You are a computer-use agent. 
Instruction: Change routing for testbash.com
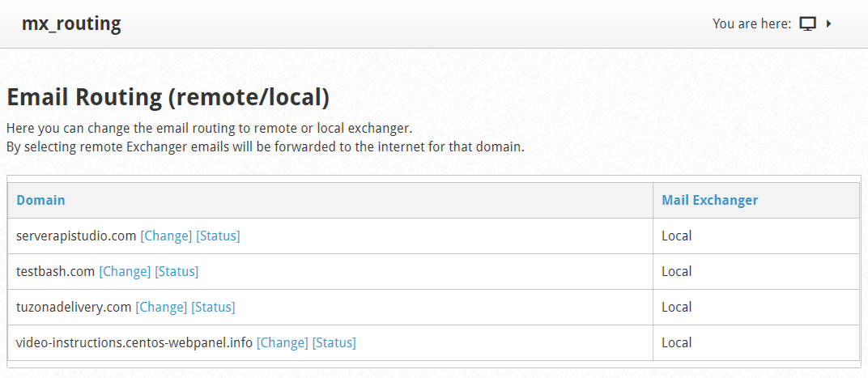tap(125, 271)
